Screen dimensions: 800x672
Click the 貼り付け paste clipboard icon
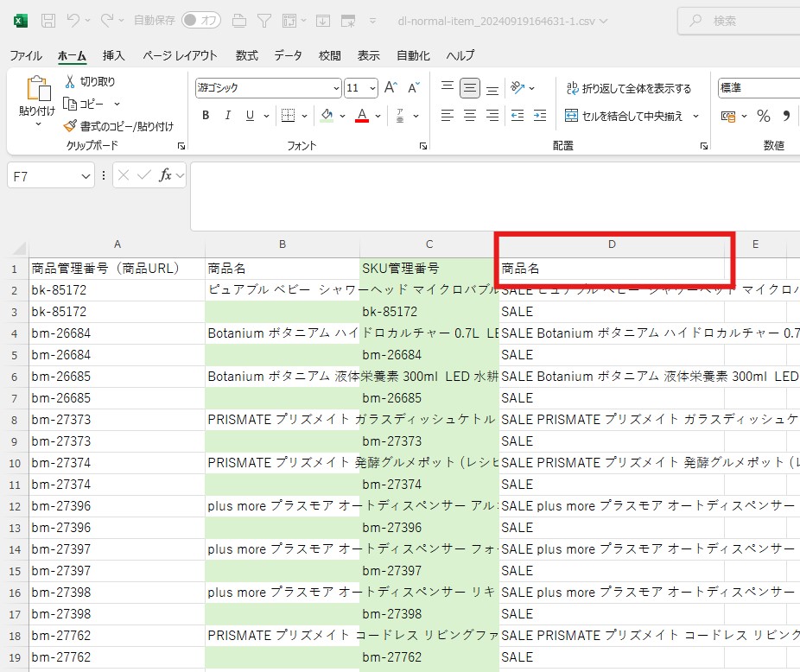[x=38, y=88]
